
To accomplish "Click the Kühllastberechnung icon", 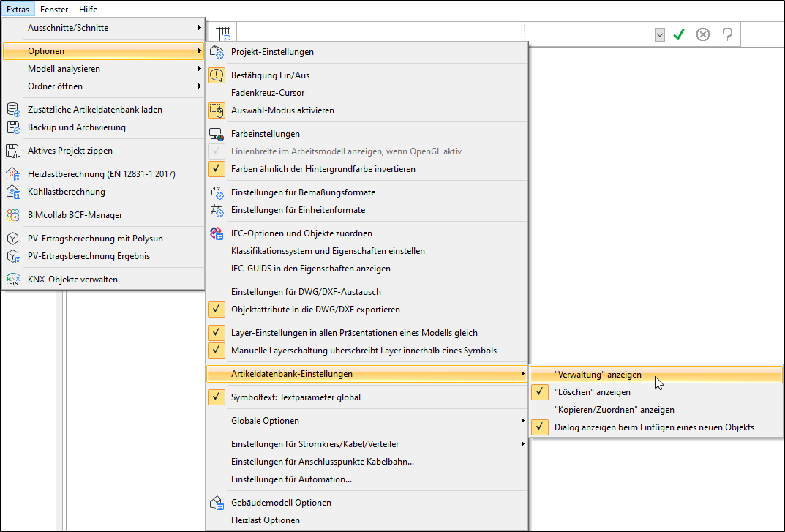I will click(x=13, y=192).
